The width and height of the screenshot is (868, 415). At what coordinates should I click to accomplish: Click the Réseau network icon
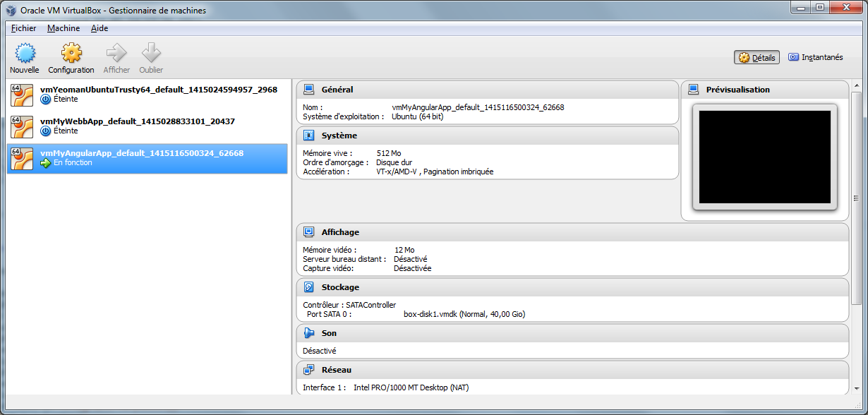[x=308, y=370]
